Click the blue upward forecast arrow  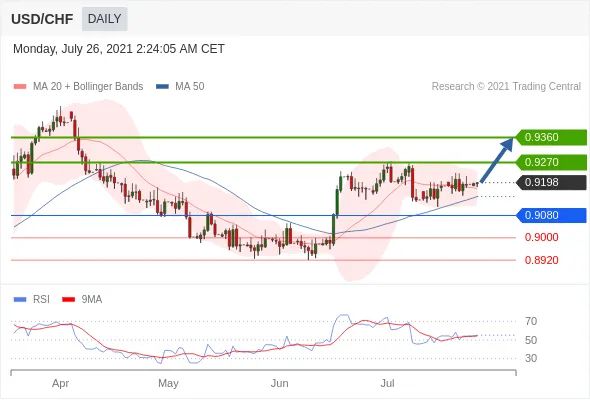pyautogui.click(x=497, y=160)
